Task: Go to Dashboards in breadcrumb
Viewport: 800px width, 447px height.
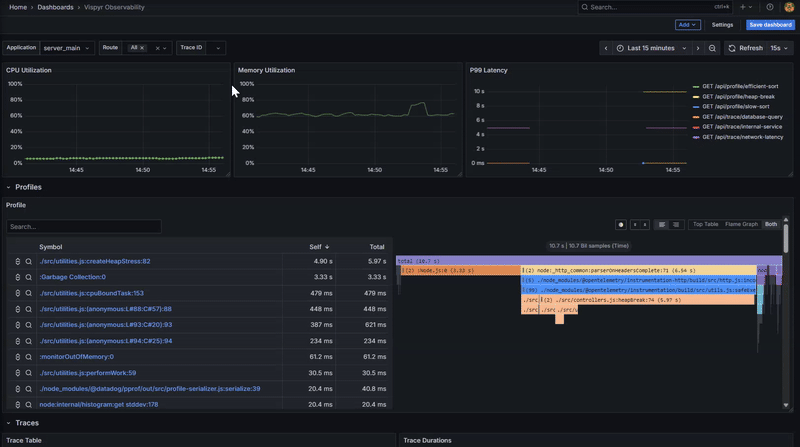Action: (x=55, y=7)
